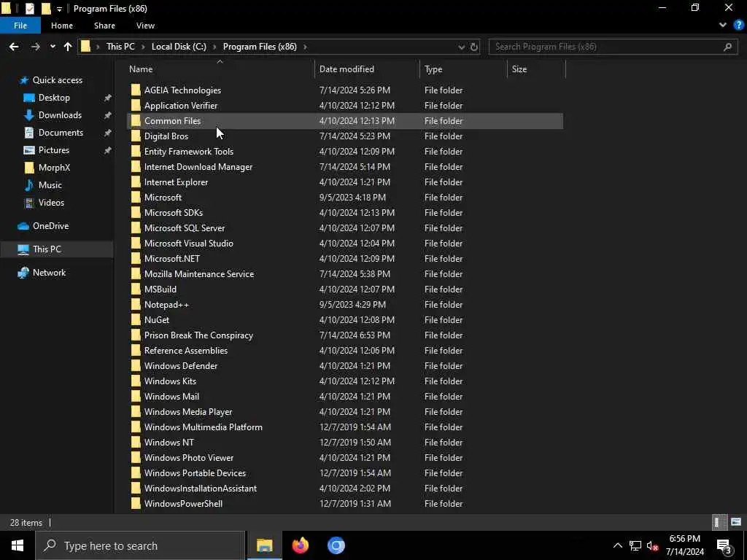Click the taskbar Type here to search box
This screenshot has height=560, width=747.
pos(140,545)
